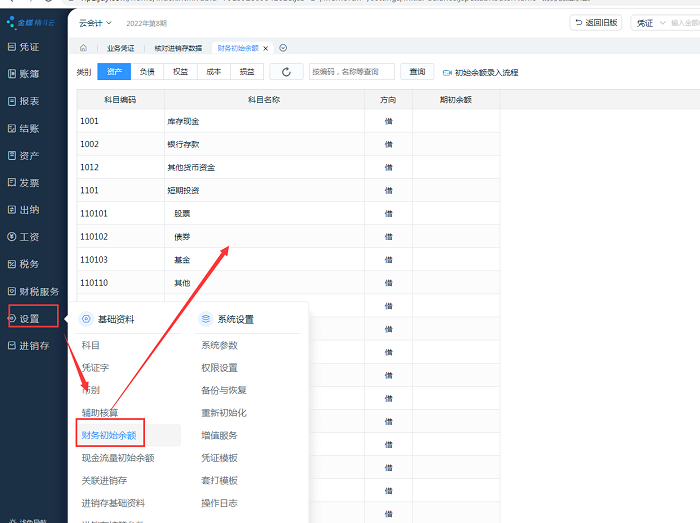Click the 账簿 sidebar icon
This screenshot has width=700, height=523.
tap(11, 74)
